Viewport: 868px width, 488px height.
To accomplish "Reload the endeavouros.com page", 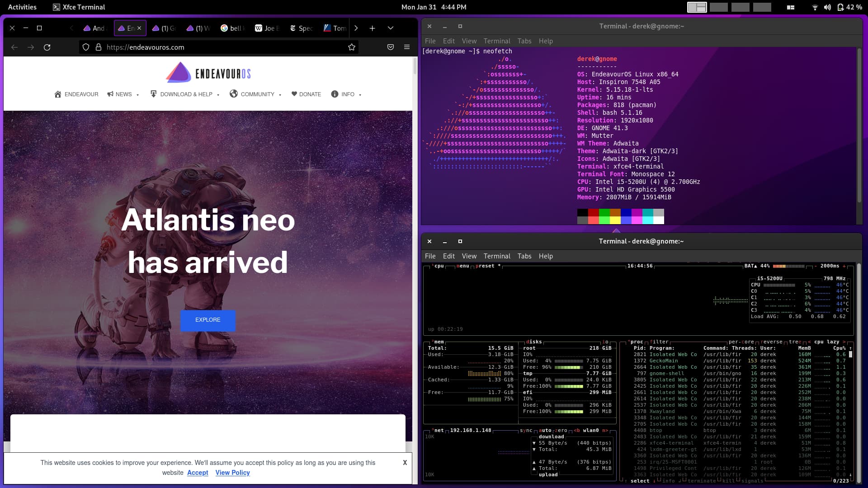I will click(47, 47).
